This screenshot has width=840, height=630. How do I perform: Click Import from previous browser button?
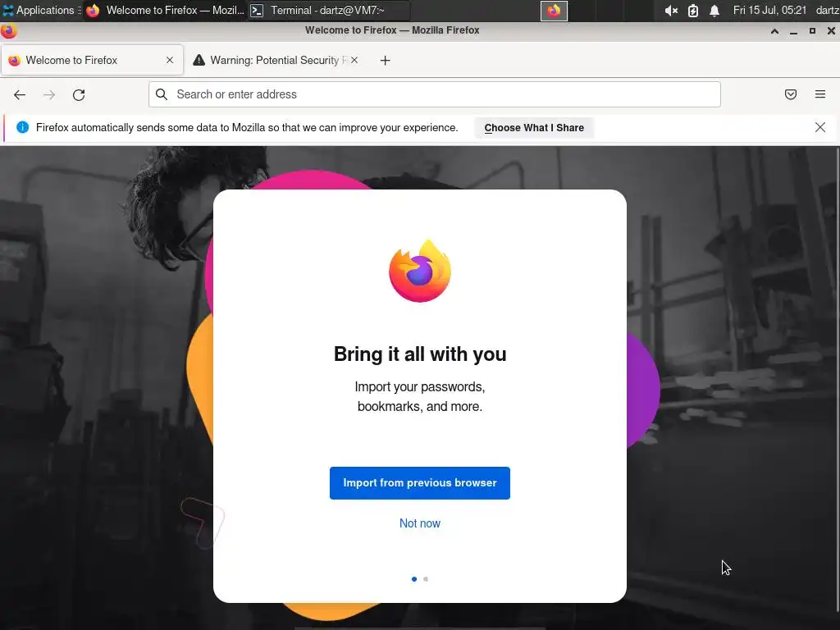420,483
